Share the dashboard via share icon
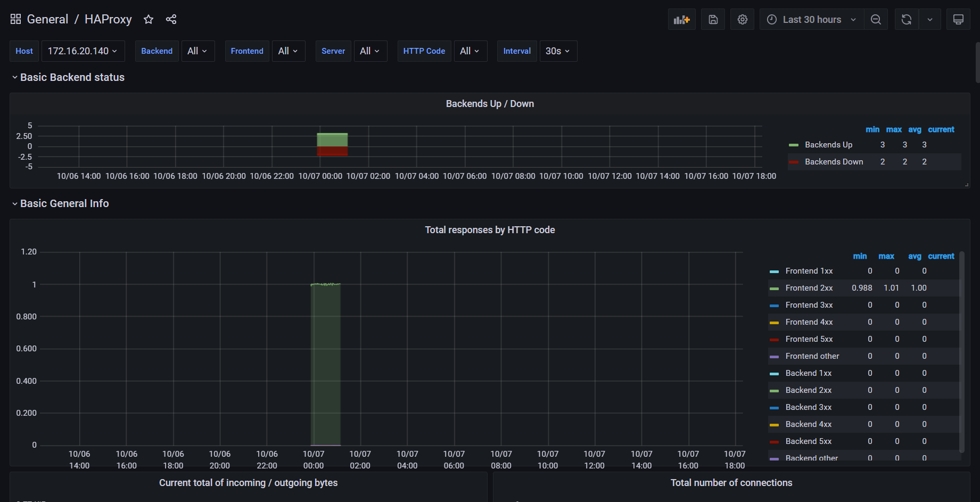The height and width of the screenshot is (502, 980). click(x=171, y=19)
